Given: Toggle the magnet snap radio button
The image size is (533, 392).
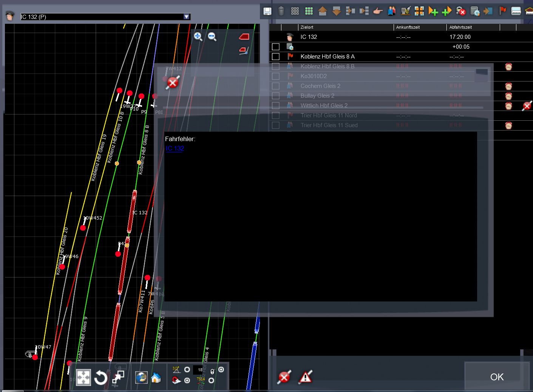Looking at the screenshot, I should tap(187, 380).
